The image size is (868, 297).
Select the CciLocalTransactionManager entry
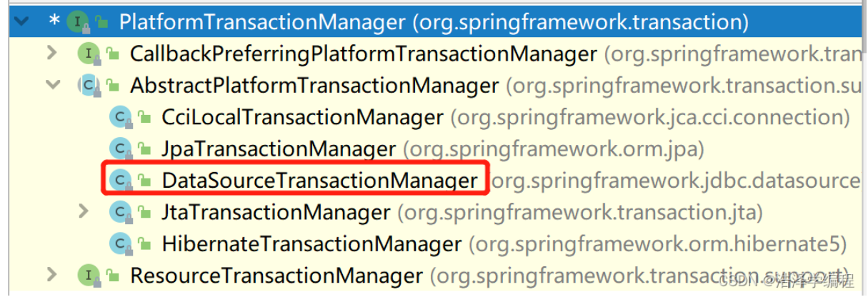303,117
